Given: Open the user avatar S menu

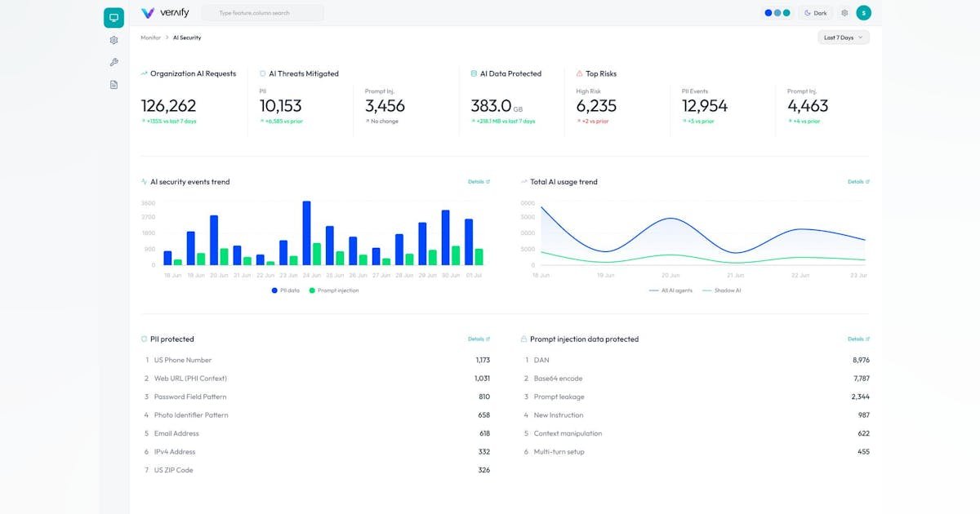Looking at the screenshot, I should [863, 13].
